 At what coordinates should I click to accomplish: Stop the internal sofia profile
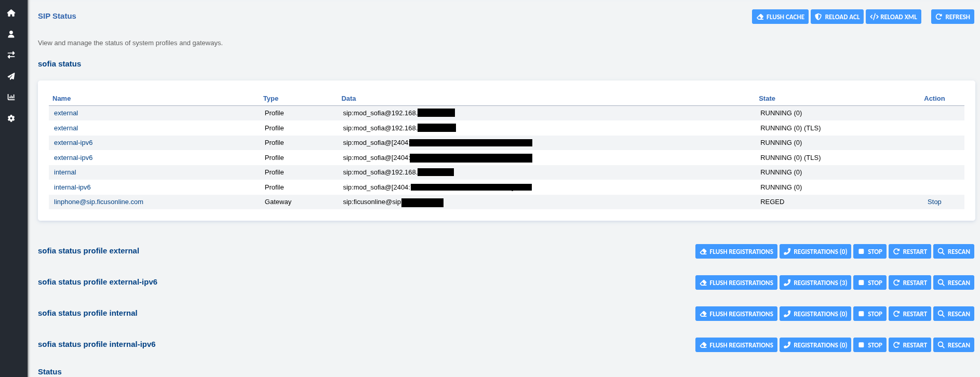click(869, 314)
